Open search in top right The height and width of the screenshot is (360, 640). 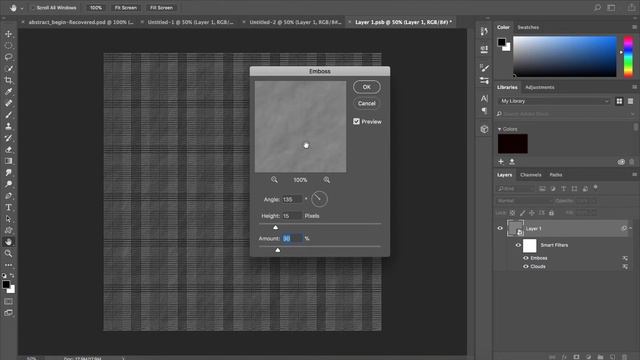[x=598, y=8]
